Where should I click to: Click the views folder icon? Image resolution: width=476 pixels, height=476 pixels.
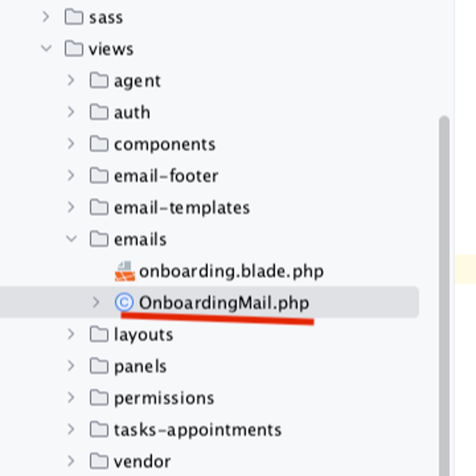click(x=74, y=49)
